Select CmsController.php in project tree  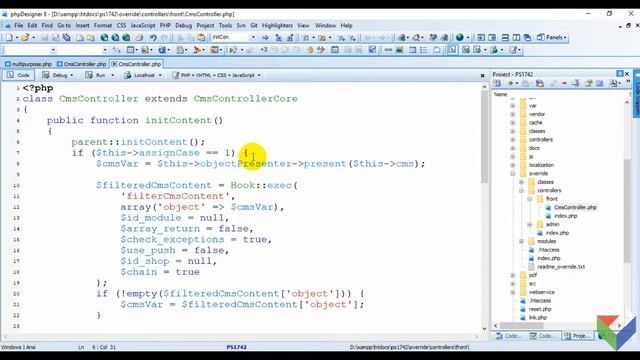(575, 207)
